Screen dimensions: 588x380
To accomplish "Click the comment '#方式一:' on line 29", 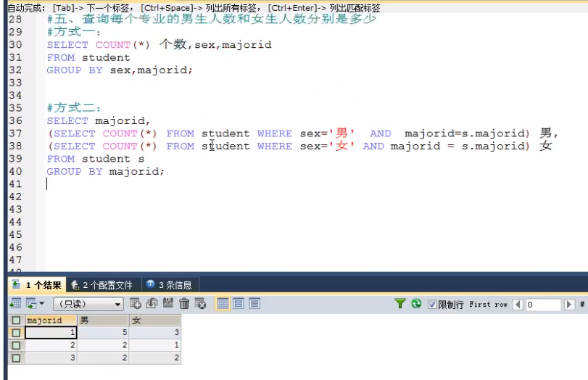I will pyautogui.click(x=74, y=32).
